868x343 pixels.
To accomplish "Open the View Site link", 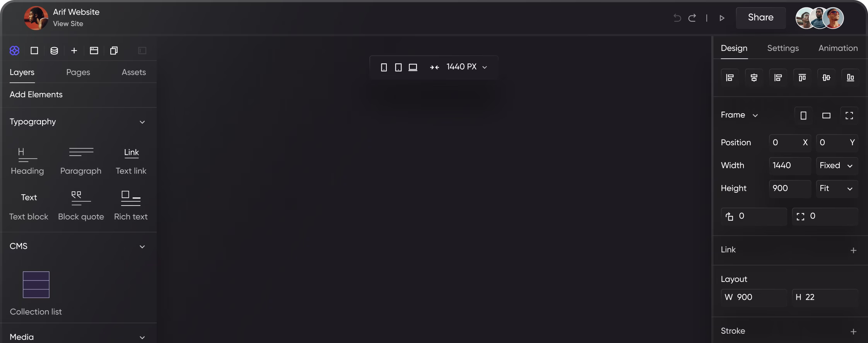I will tap(68, 24).
